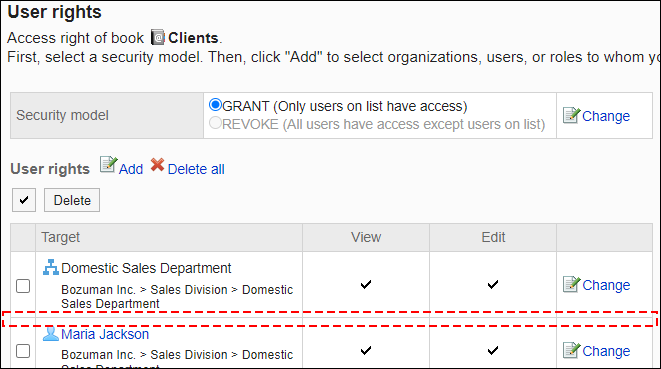Click the Clients address book icon
This screenshot has height=369, width=661.
[158, 38]
